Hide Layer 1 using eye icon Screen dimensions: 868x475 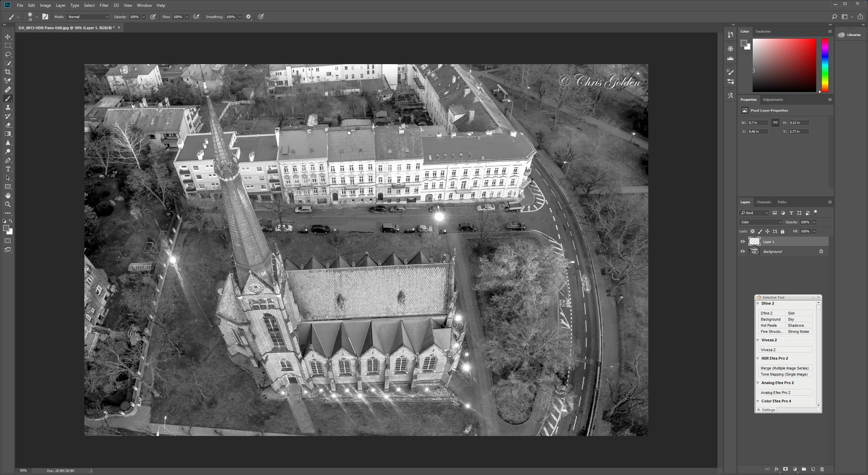point(743,242)
